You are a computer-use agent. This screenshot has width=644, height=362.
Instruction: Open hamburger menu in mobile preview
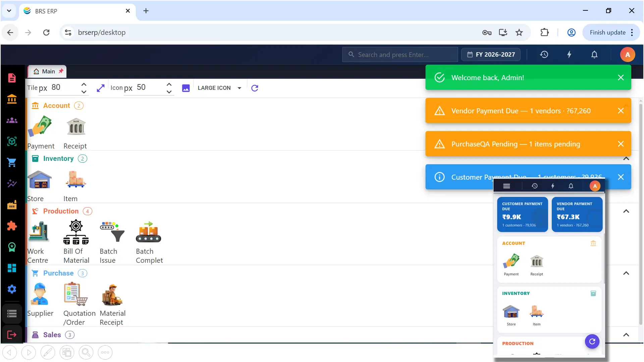click(x=506, y=186)
